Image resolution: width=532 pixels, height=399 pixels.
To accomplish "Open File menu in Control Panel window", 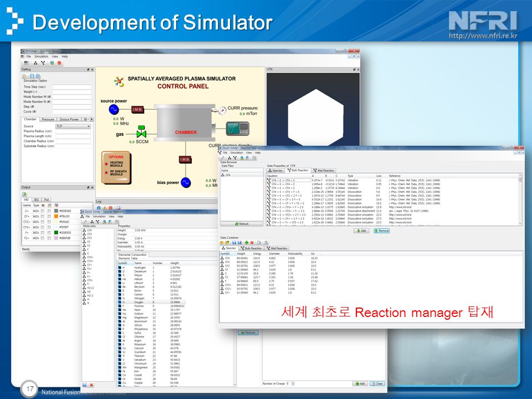I will click(x=28, y=57).
